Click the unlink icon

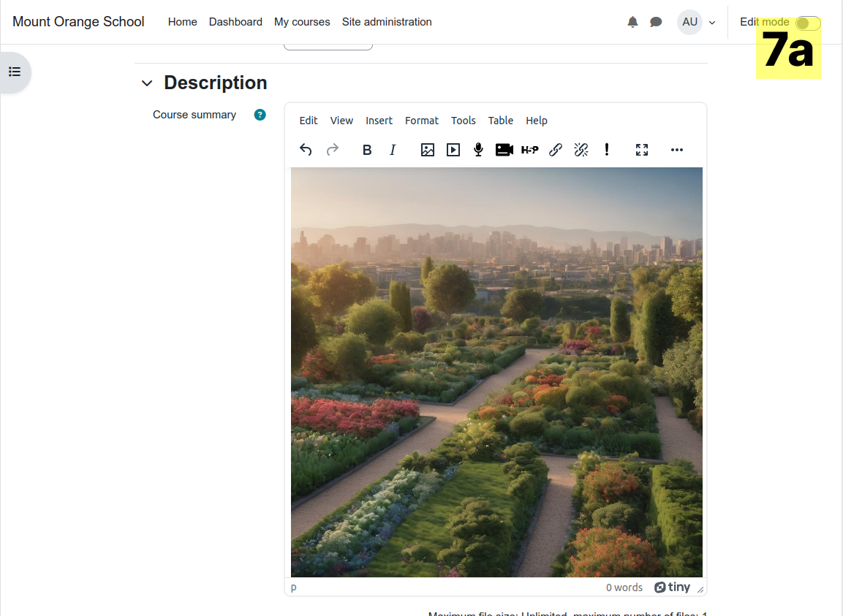pos(581,150)
